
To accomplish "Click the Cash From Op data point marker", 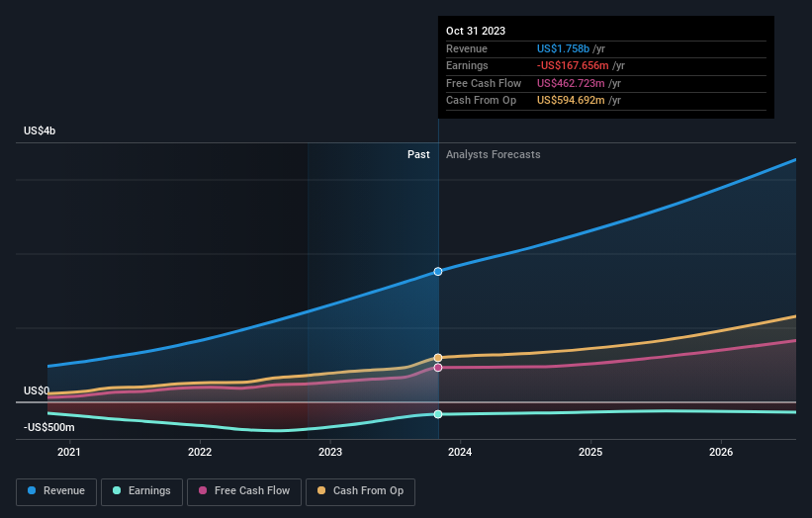I will pyautogui.click(x=438, y=358).
